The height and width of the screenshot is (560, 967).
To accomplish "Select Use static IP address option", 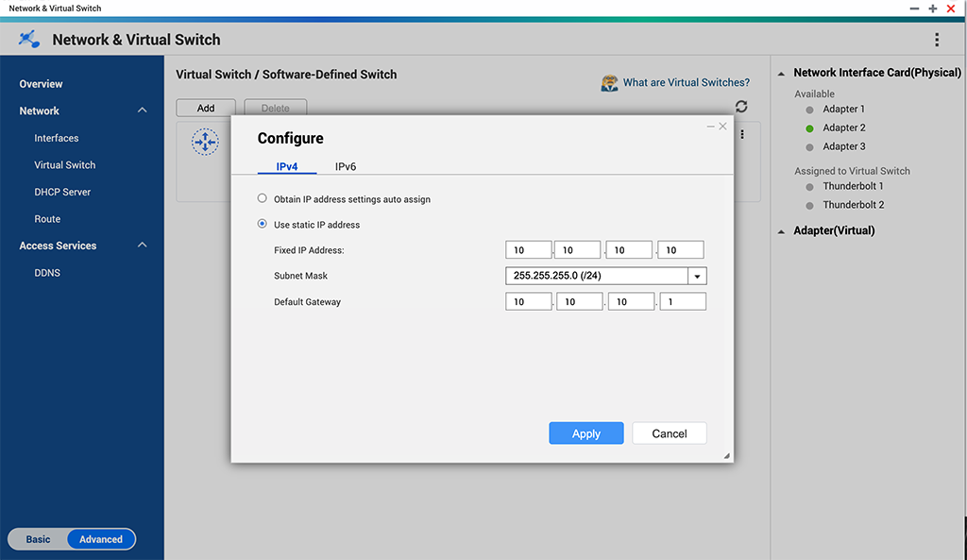I will tap(263, 224).
